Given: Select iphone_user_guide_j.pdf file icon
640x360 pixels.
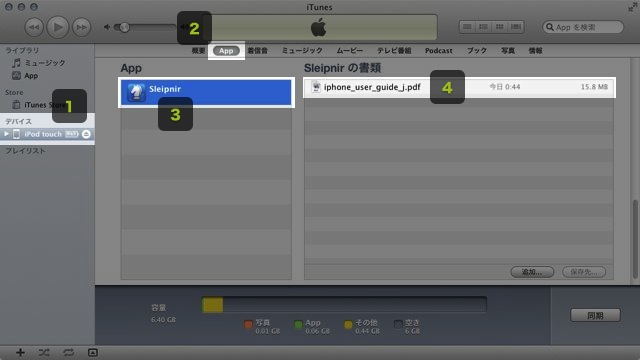Looking at the screenshot, I should click(x=316, y=87).
